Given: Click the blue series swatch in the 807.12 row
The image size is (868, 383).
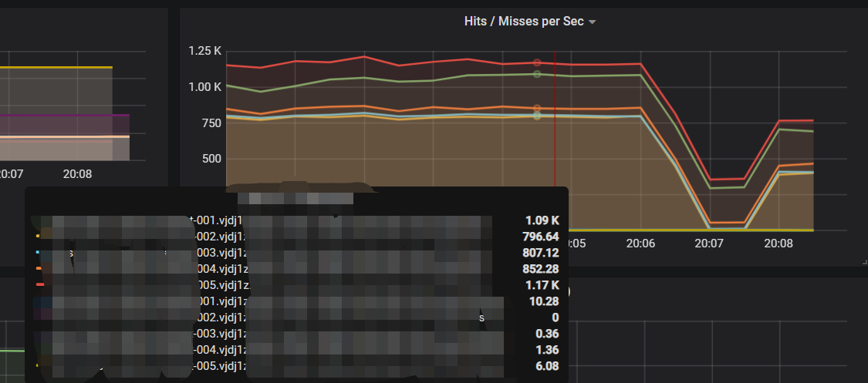Looking at the screenshot, I should 39,252.
